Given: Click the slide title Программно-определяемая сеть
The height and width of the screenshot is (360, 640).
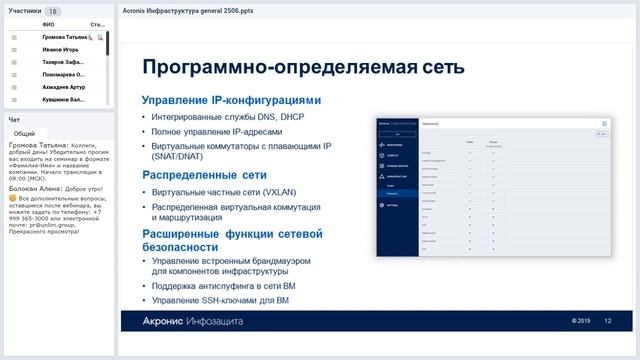Looking at the screenshot, I should tap(303, 67).
